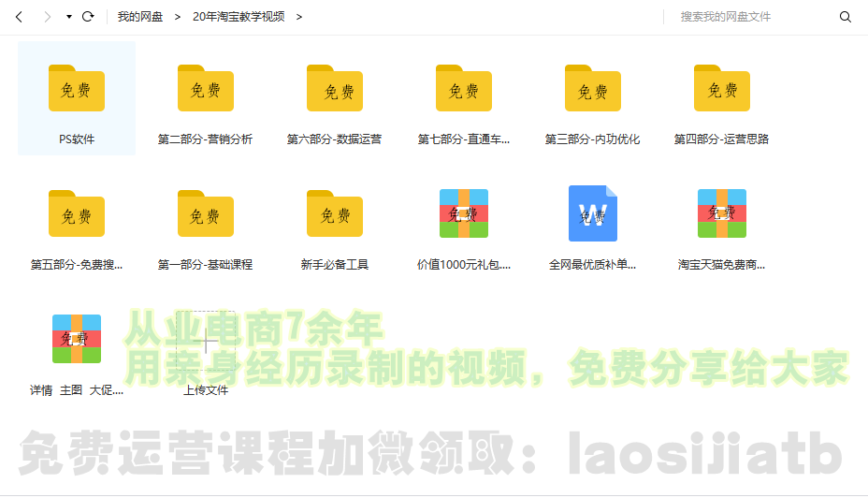Image resolution: width=868 pixels, height=498 pixels.
Task: Select the PS软件 folder icon
Action: tap(77, 88)
